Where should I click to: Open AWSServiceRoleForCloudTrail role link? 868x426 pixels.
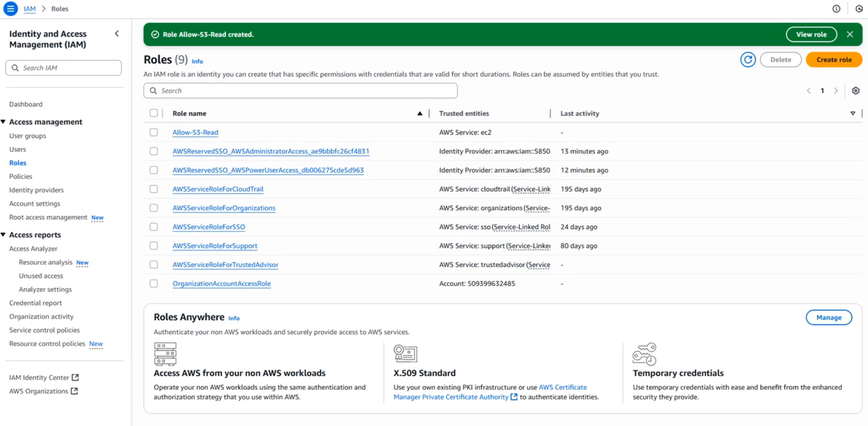pyautogui.click(x=218, y=189)
